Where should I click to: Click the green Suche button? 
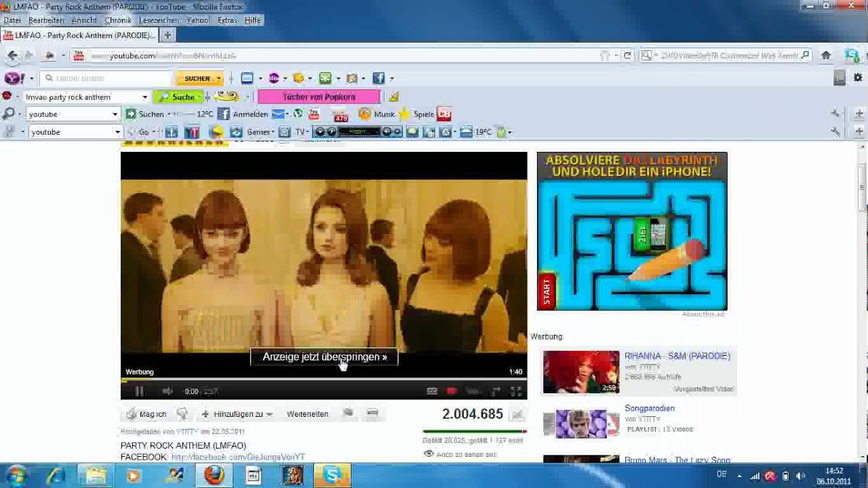coord(178,97)
